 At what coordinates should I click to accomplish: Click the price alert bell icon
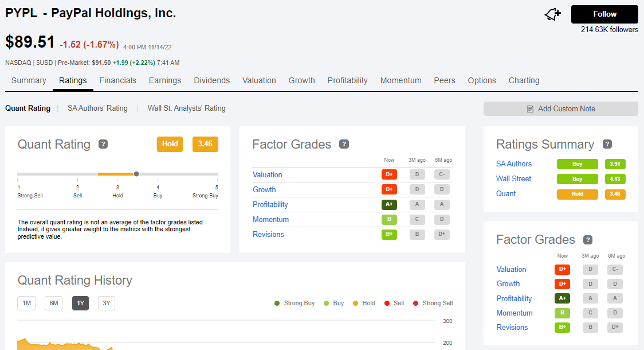click(552, 14)
